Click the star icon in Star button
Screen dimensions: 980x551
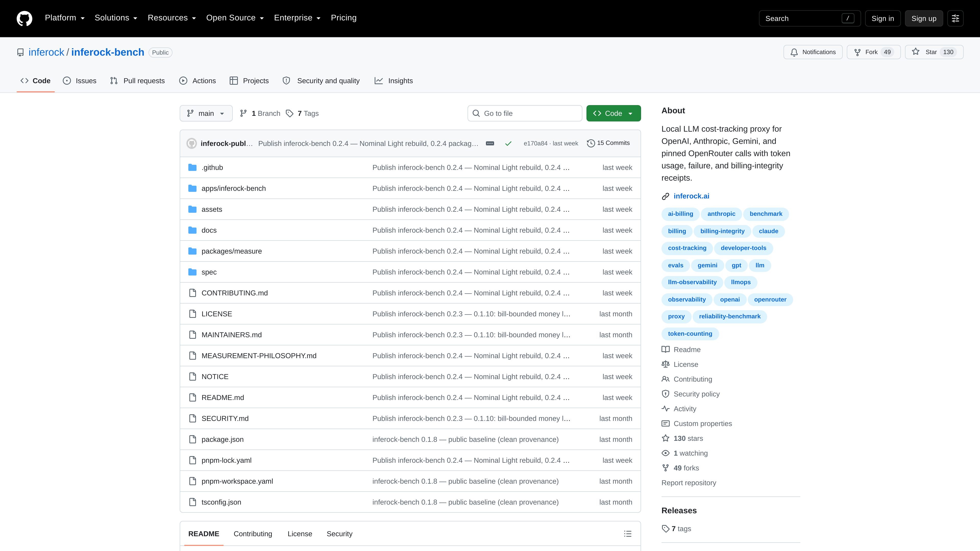pos(916,52)
